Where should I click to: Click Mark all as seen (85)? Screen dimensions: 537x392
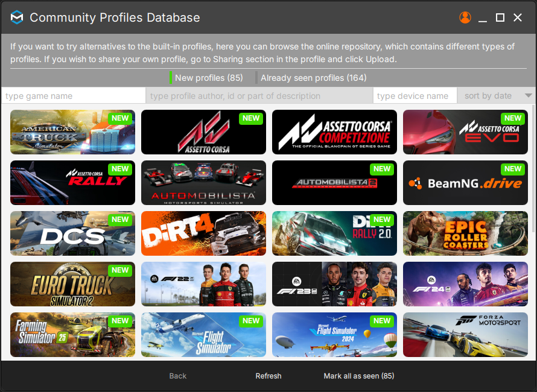(359, 376)
